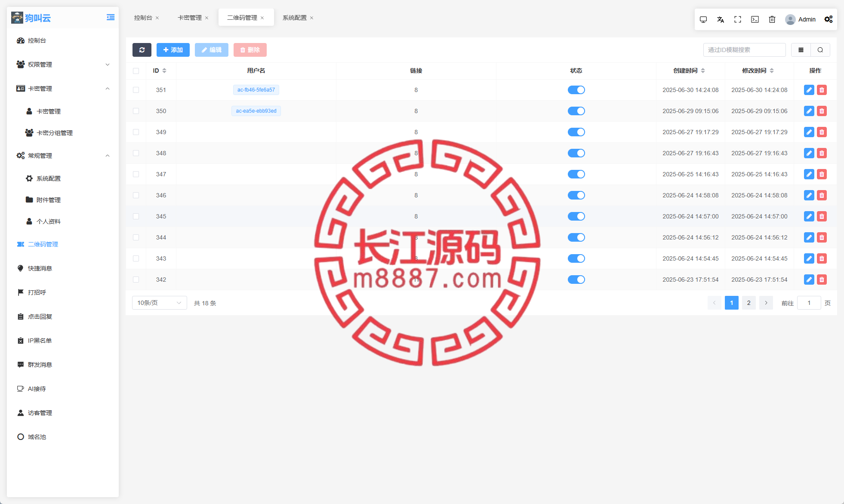Delete row 351 with trash icon
The height and width of the screenshot is (504, 844).
[x=822, y=90]
